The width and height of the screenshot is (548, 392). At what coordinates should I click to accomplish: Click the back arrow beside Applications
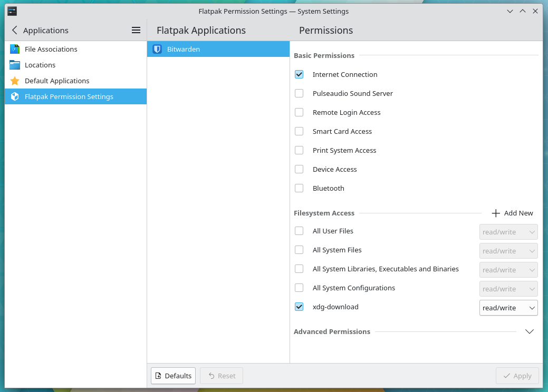pyautogui.click(x=14, y=30)
